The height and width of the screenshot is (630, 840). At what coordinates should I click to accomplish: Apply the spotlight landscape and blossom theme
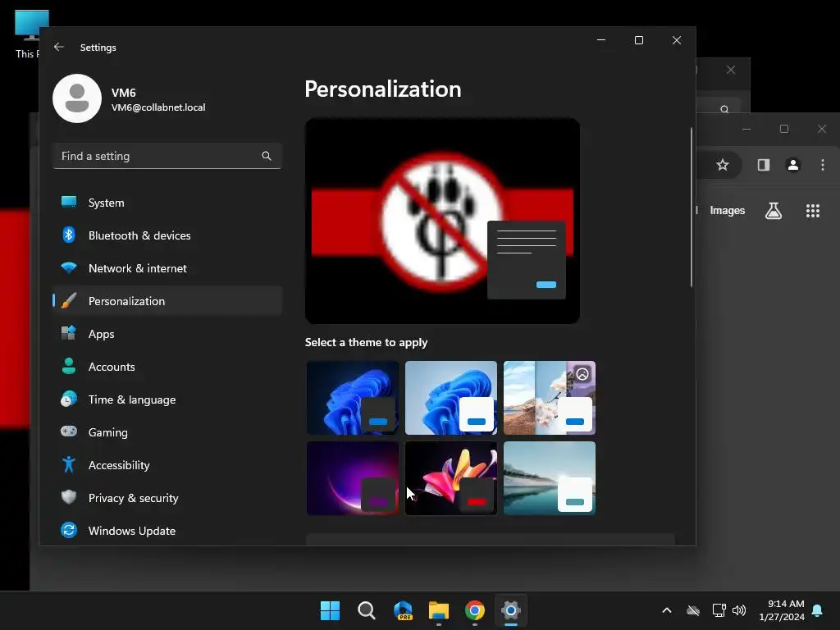(550, 398)
